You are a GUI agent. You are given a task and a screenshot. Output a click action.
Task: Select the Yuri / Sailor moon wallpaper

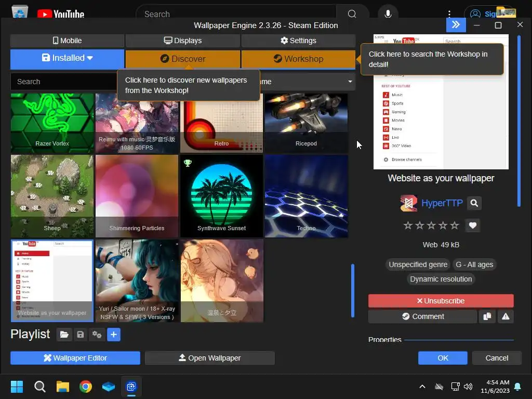137,281
